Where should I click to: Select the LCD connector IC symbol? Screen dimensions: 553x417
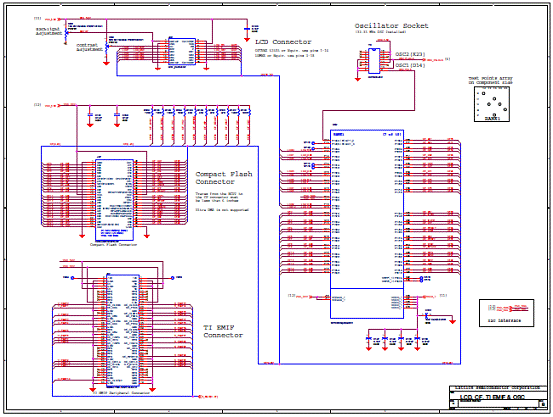coord(182,52)
